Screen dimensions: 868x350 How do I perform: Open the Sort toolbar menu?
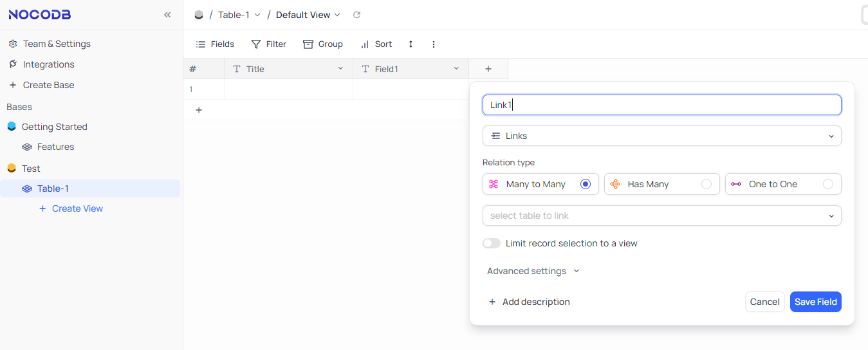coord(376,44)
